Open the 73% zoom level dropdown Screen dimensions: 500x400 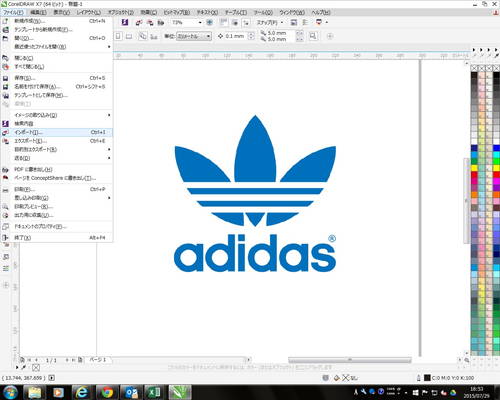click(200, 22)
